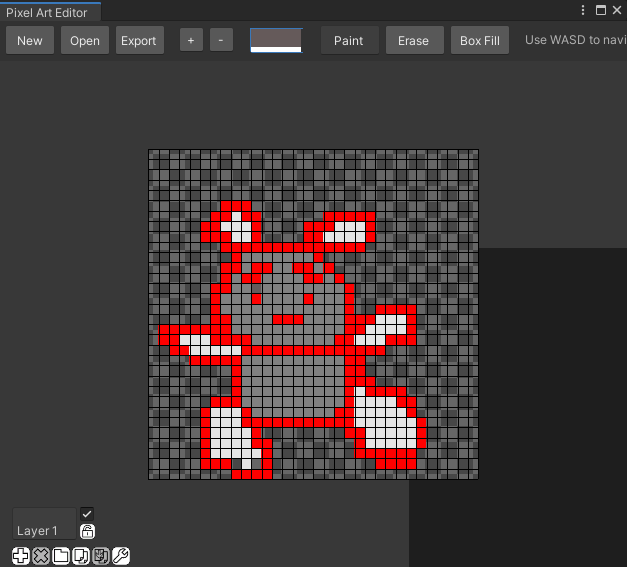Zoom in with the plus button

191,40
